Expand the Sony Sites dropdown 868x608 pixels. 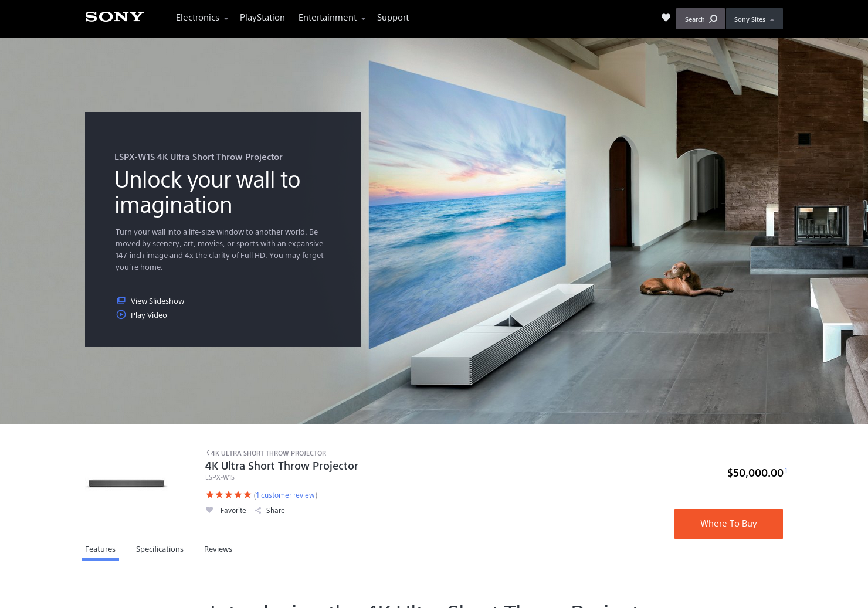754,19
